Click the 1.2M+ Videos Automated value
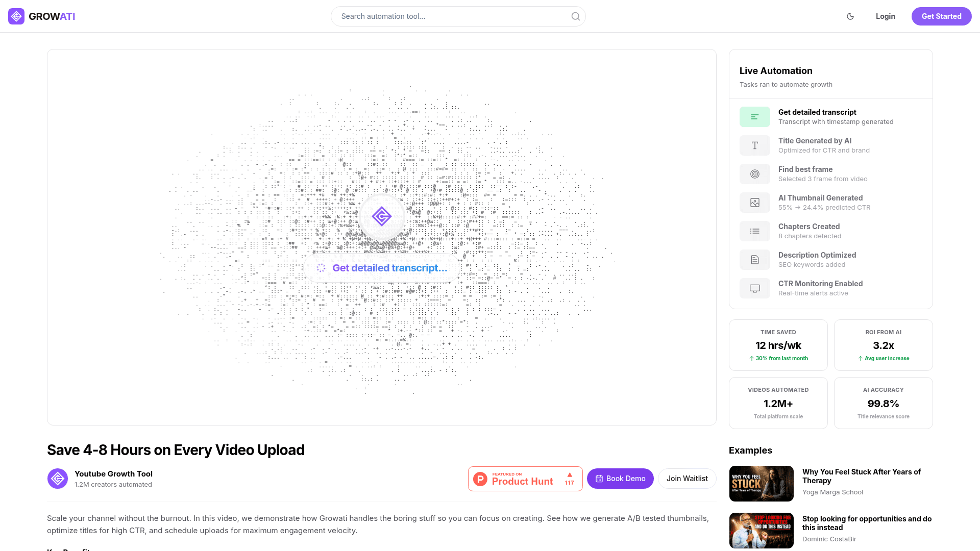Viewport: 980px width, 551px height. (x=778, y=404)
